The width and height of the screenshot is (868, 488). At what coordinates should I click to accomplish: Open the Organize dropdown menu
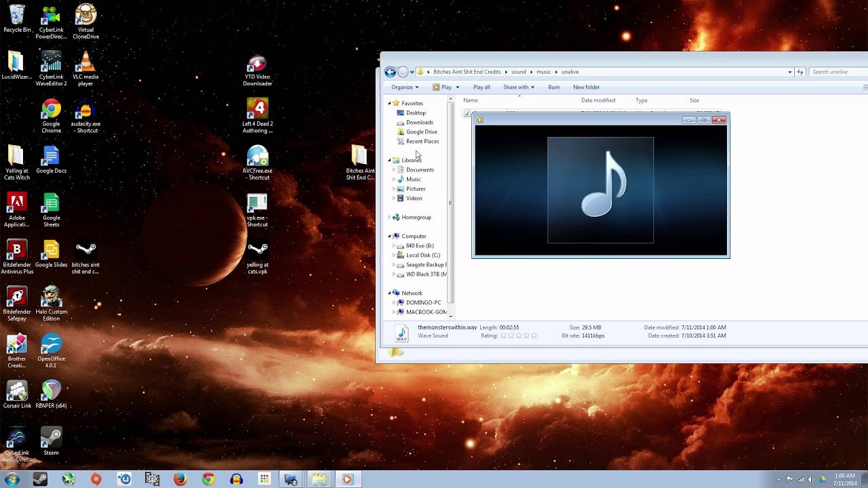tap(405, 87)
